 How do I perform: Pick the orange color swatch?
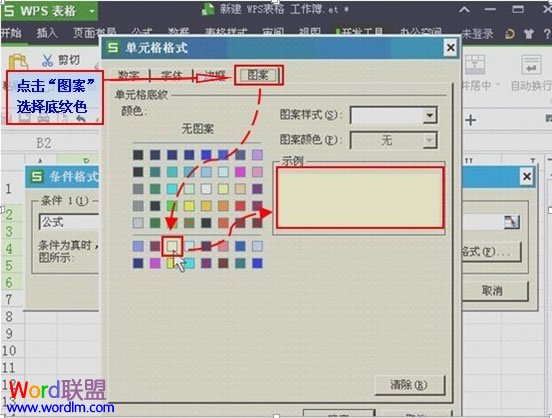click(x=224, y=206)
